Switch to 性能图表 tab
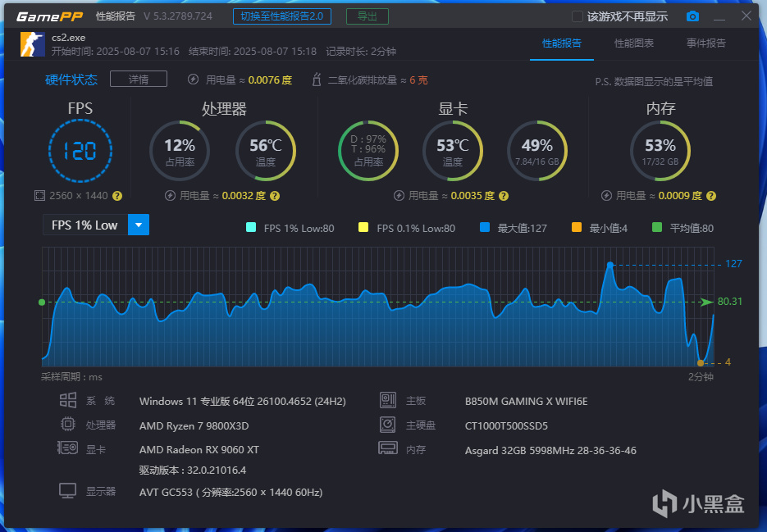Screen dimensions: 767x532 (x=634, y=43)
